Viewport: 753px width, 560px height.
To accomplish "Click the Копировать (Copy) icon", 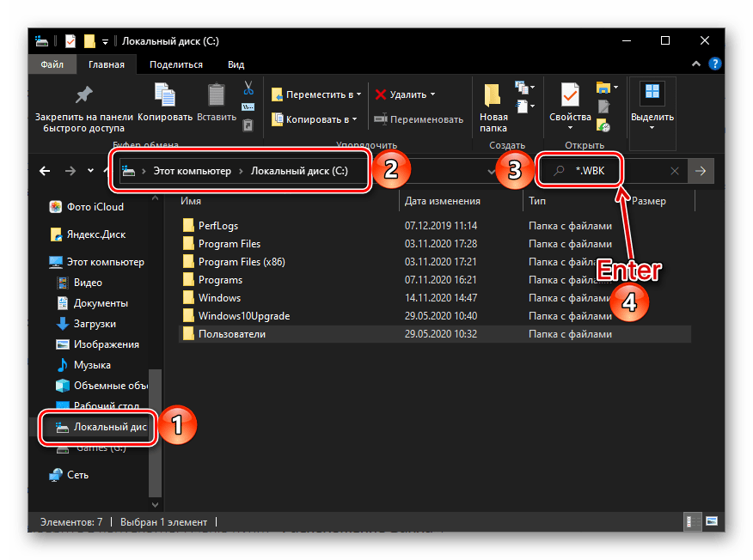I will pyautogui.click(x=164, y=95).
